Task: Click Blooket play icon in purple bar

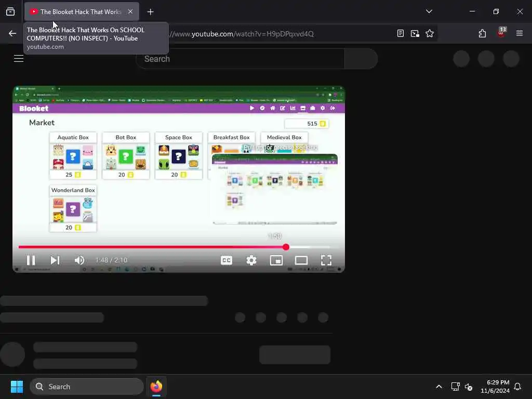Action: [x=252, y=108]
